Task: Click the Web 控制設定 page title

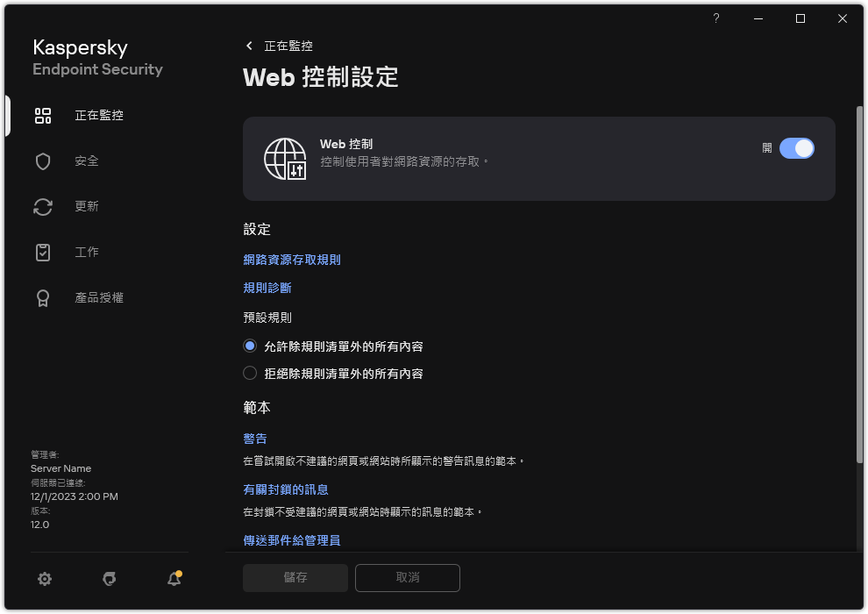Action: point(321,77)
